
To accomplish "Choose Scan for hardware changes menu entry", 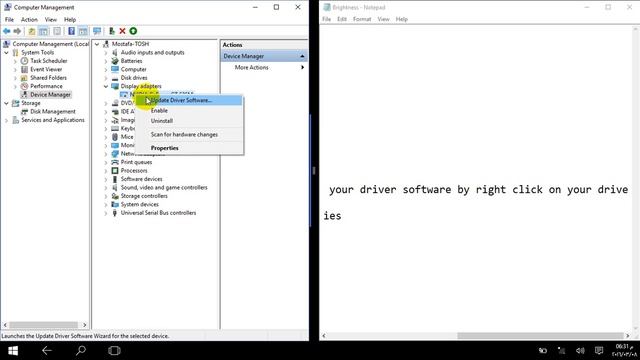I will coord(189,134).
